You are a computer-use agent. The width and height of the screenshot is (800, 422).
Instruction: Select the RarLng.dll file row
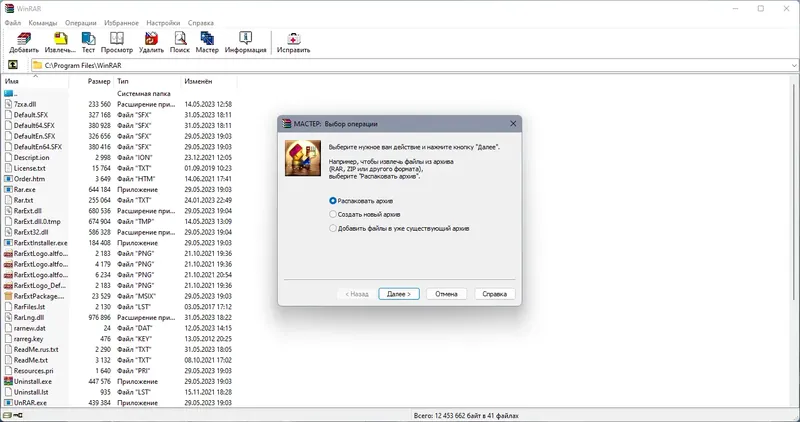tap(118, 317)
